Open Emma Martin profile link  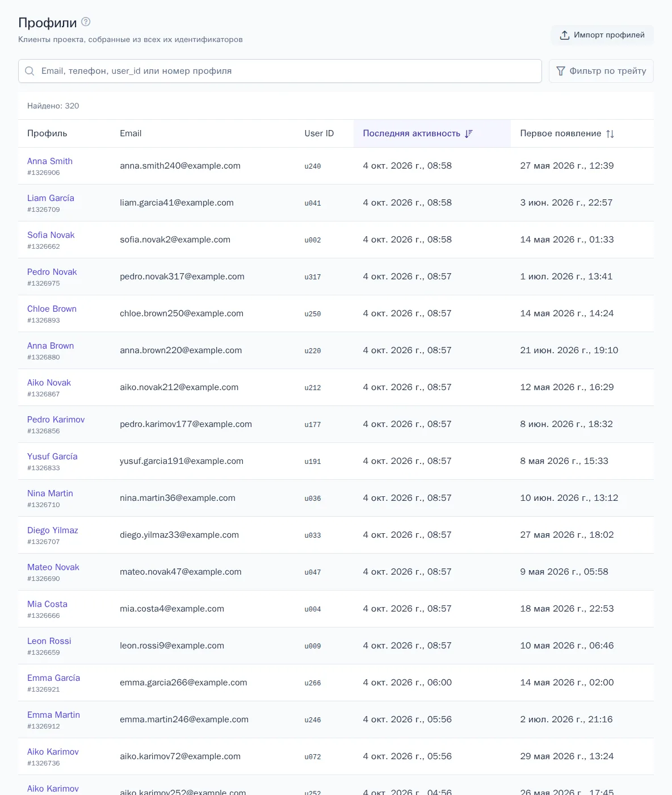(53, 715)
